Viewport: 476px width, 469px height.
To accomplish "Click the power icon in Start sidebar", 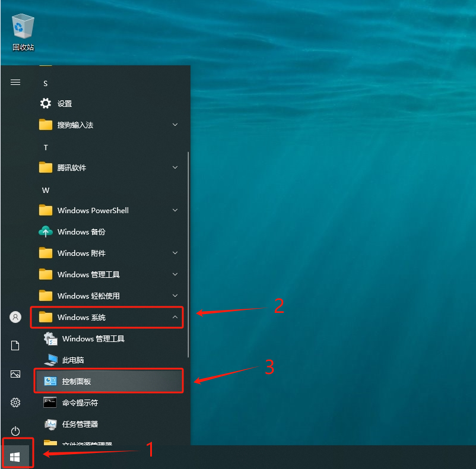I will click(x=15, y=431).
